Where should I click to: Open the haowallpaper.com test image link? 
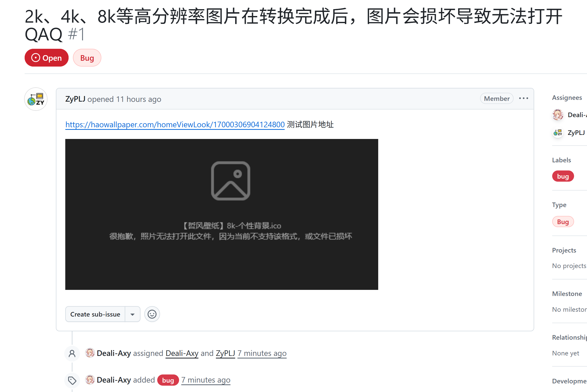(175, 124)
